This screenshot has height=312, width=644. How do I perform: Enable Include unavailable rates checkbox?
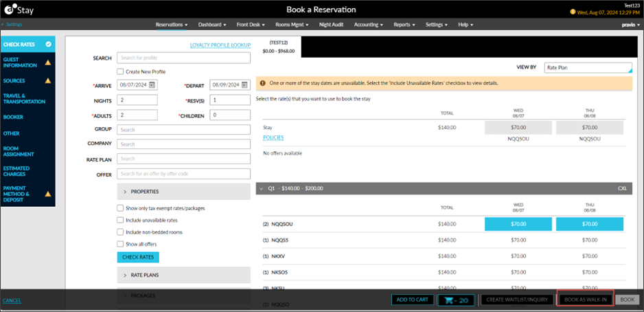[x=120, y=220]
